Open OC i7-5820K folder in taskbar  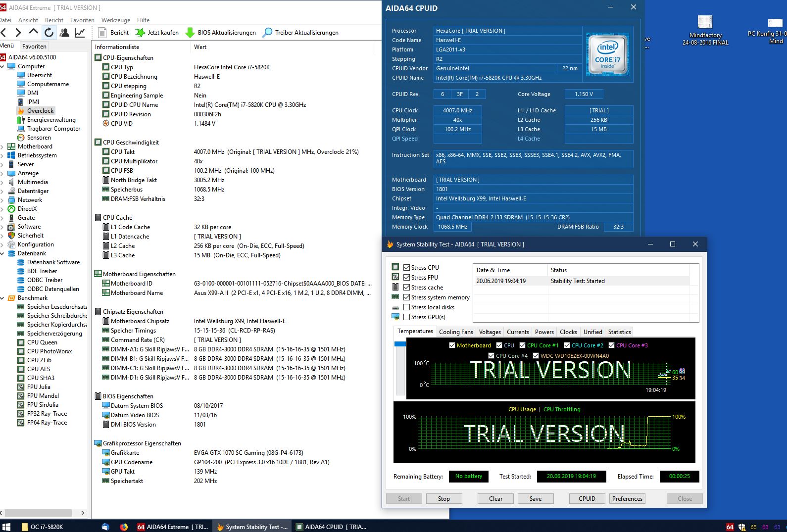tap(43, 527)
